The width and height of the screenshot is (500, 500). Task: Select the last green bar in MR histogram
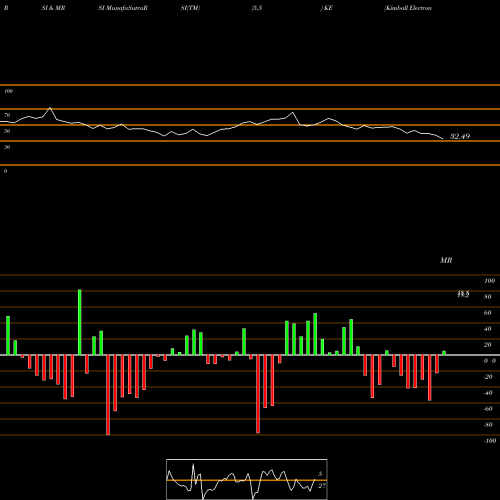point(444,353)
